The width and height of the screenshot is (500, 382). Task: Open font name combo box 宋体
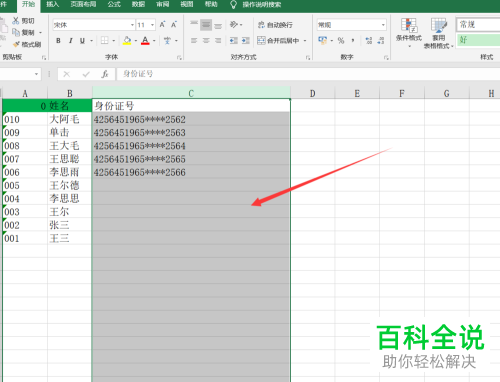point(94,25)
